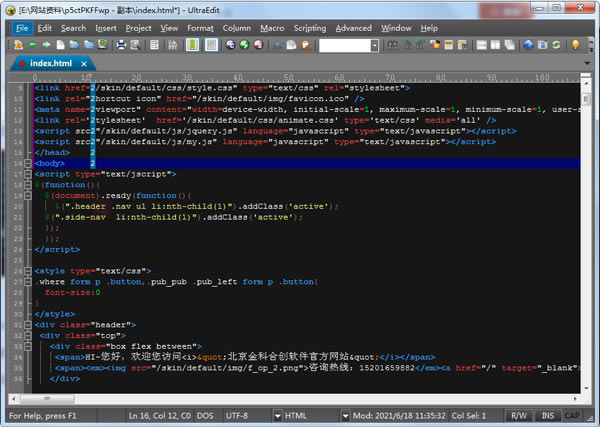Click the Find binoculars icon

click(393, 45)
